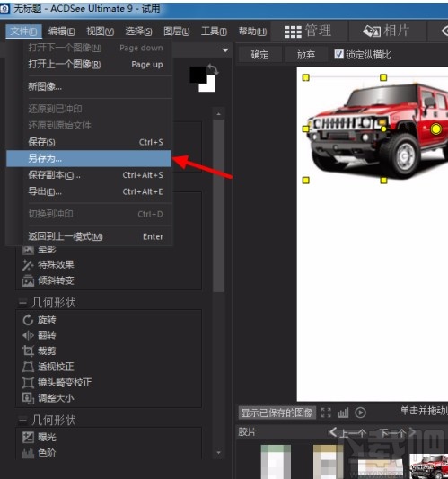Open 特殊效果 tool
Image resolution: width=448 pixels, height=479 pixels.
48,265
